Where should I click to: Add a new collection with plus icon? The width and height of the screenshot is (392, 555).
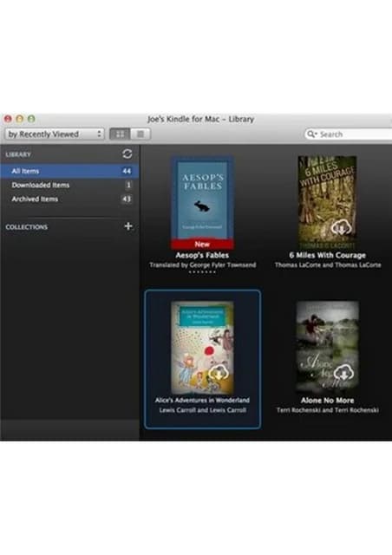[x=128, y=226]
